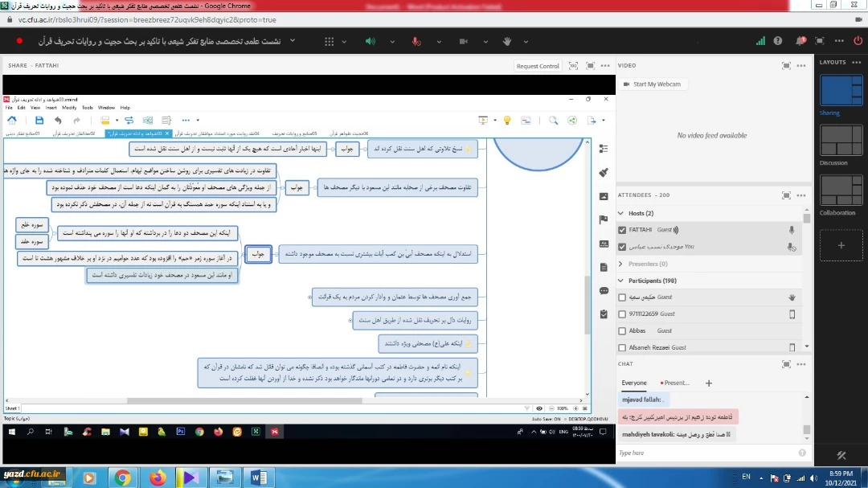The height and width of the screenshot is (488, 868).
Task: Click the raise hand icon
Action: [x=507, y=41]
